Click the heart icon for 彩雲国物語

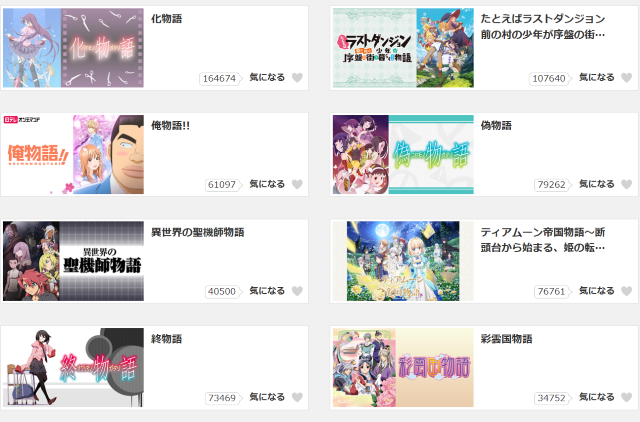coord(627,397)
